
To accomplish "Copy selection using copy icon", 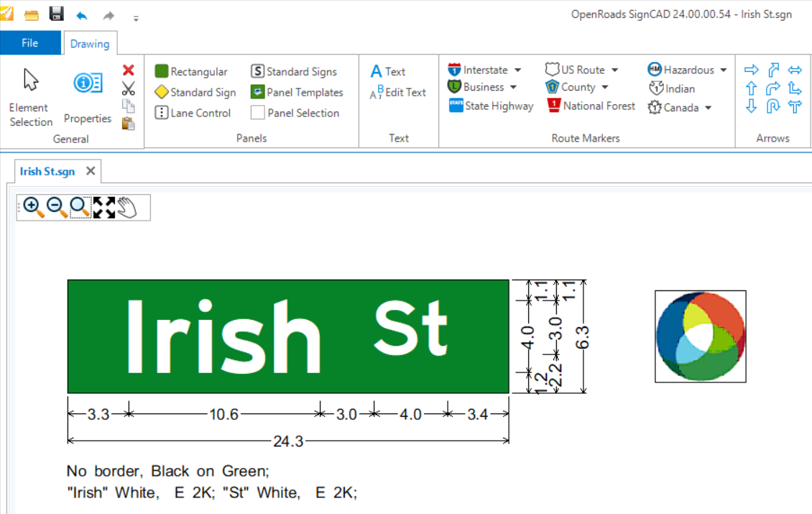I will [x=129, y=106].
